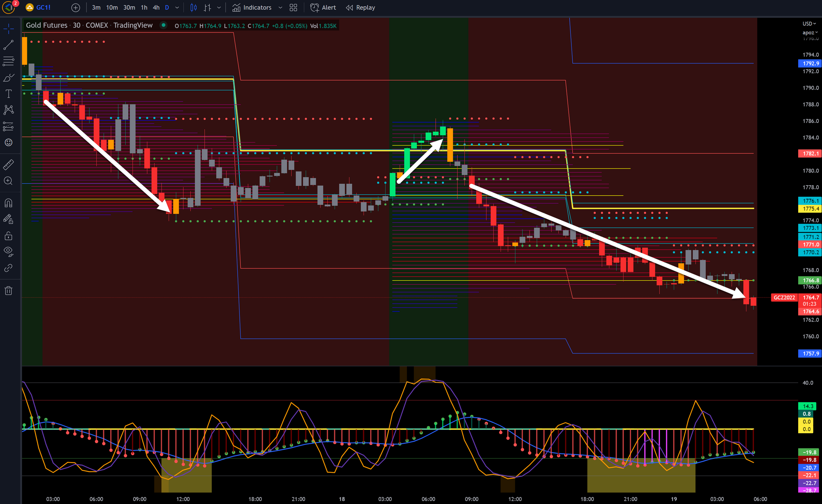Toggle lock all drawing tools
This screenshot has height=504, width=822.
(x=8, y=236)
